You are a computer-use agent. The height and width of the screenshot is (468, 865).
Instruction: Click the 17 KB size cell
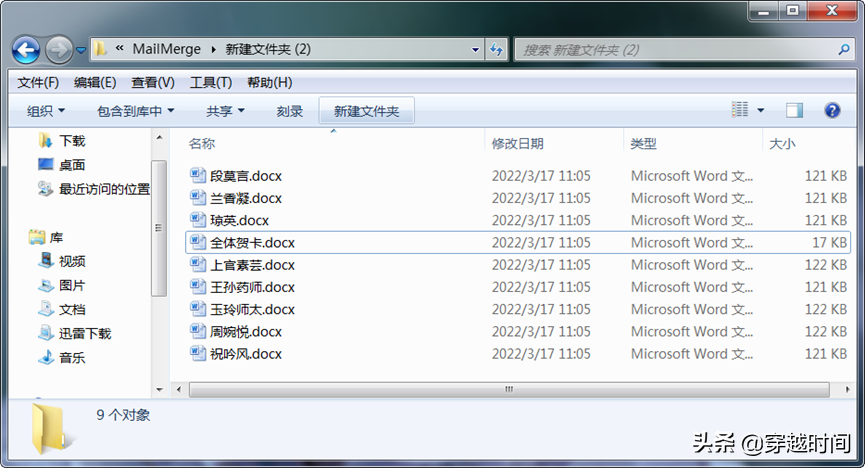[x=829, y=242]
